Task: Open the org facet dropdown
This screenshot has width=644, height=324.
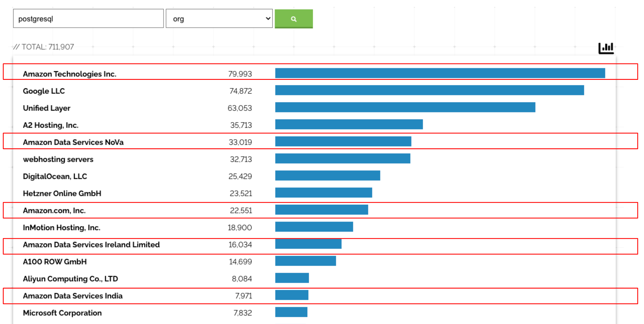Action: [219, 18]
